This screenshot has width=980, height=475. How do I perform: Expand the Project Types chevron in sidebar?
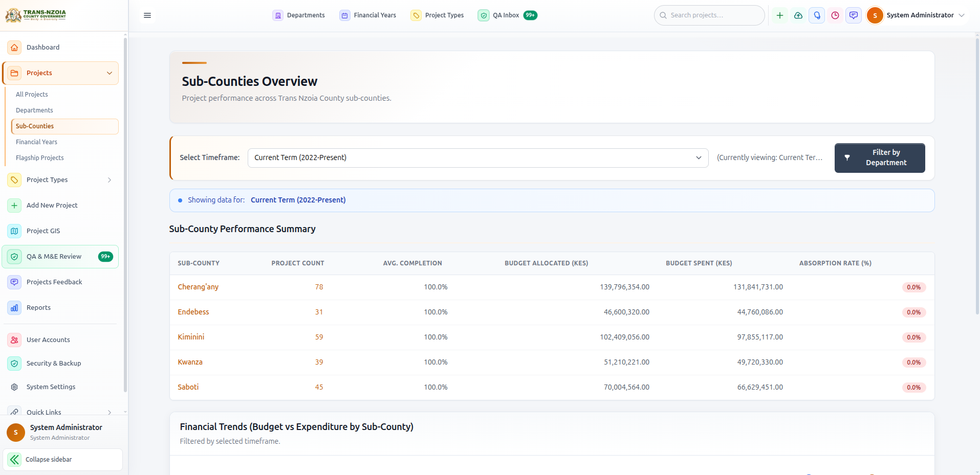pyautogui.click(x=110, y=180)
